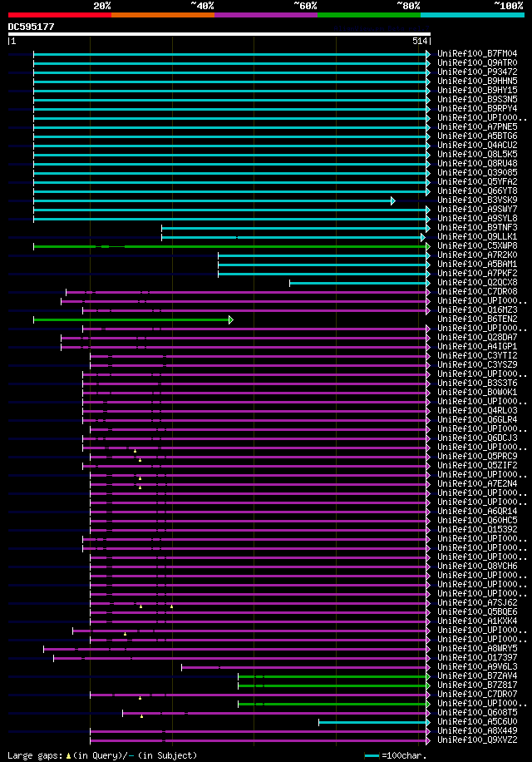532x762 pixels.
Task: Select the UniRef100_Q8RU48 label
Action: tap(477, 163)
